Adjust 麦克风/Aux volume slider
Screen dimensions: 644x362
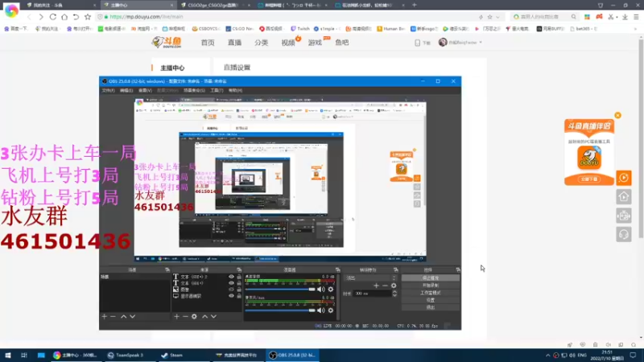point(280,311)
